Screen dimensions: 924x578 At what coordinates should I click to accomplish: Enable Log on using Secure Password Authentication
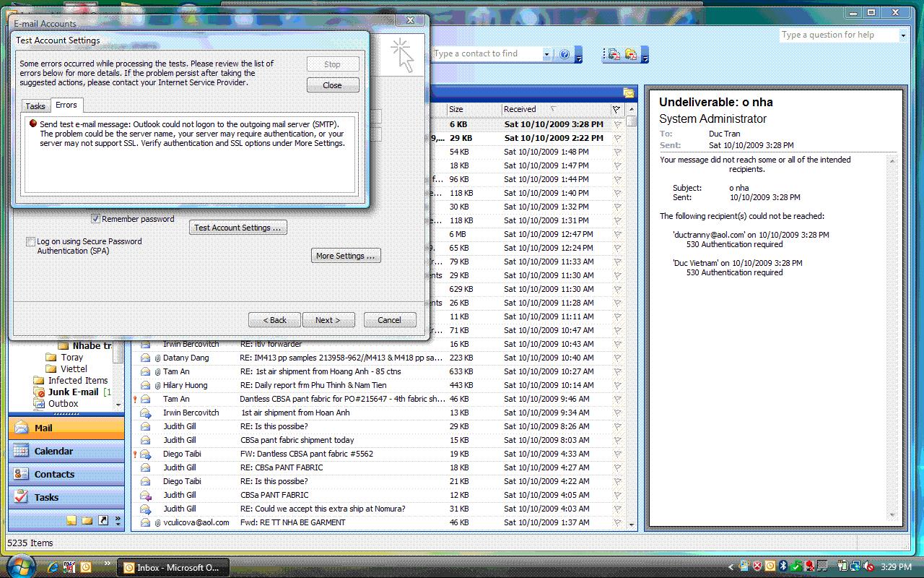tap(30, 241)
